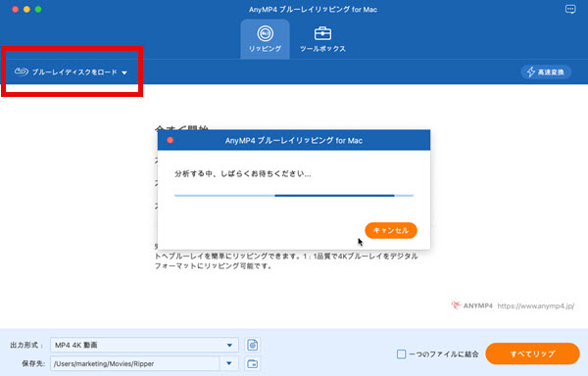
Task: Close the analysis dialog with the red dot
Action: [171, 140]
